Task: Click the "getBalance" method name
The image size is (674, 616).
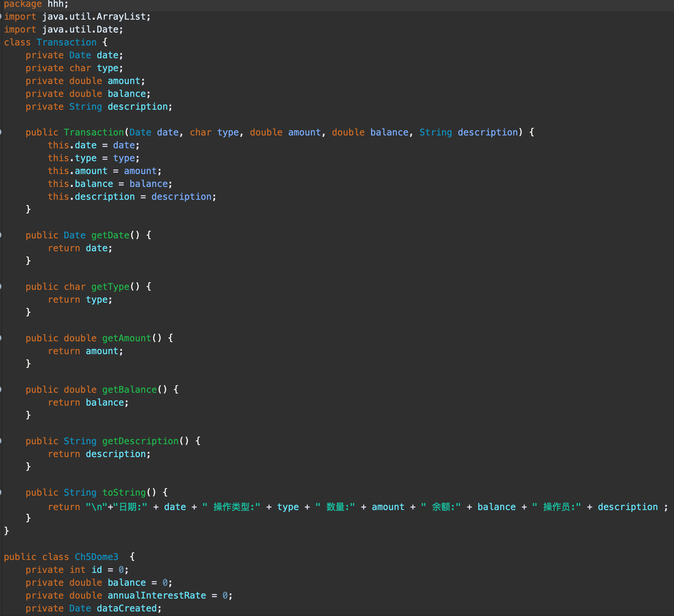Action: [129, 390]
